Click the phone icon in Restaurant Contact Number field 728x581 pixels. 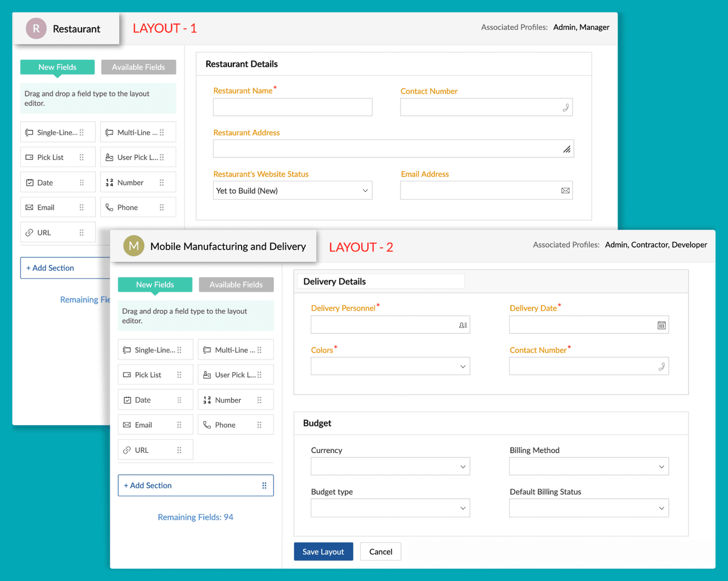pyautogui.click(x=566, y=108)
